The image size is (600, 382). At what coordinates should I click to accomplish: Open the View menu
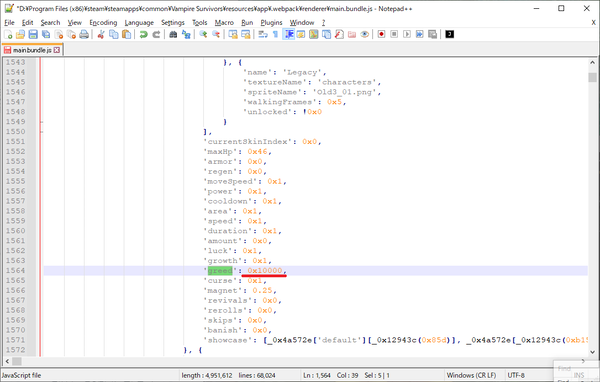click(x=75, y=23)
